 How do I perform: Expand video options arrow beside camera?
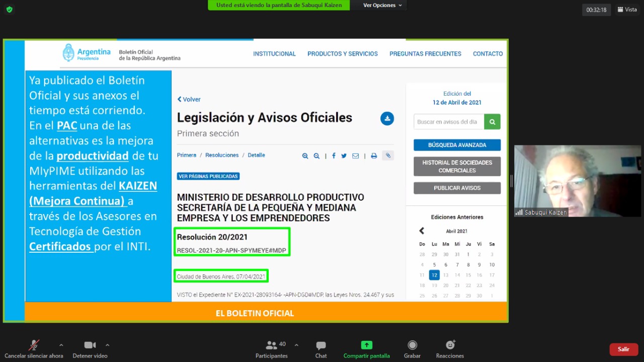click(x=107, y=345)
